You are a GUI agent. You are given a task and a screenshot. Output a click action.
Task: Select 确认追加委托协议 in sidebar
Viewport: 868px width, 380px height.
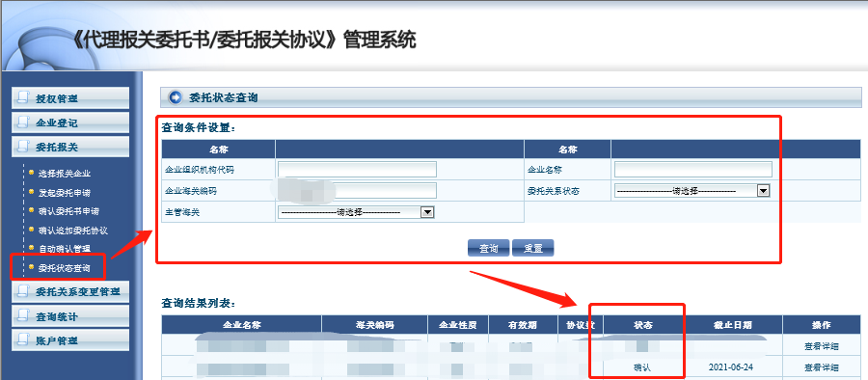click(x=72, y=230)
